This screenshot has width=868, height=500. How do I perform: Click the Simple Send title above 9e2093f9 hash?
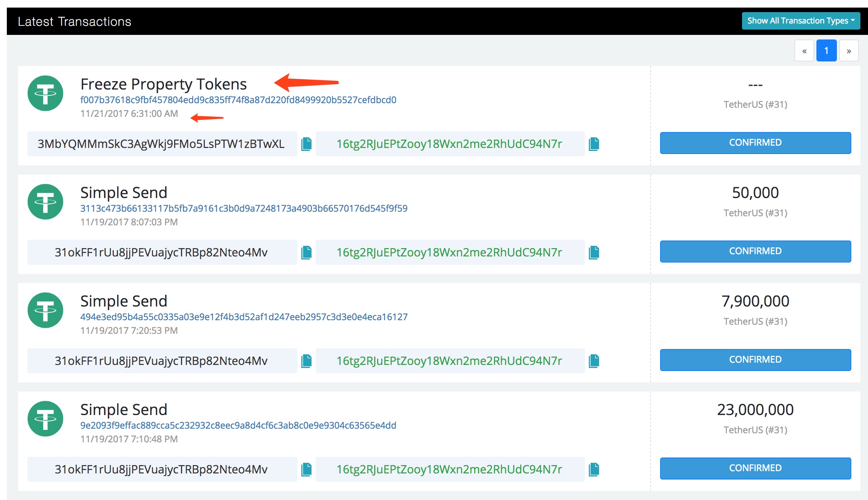pyautogui.click(x=124, y=410)
